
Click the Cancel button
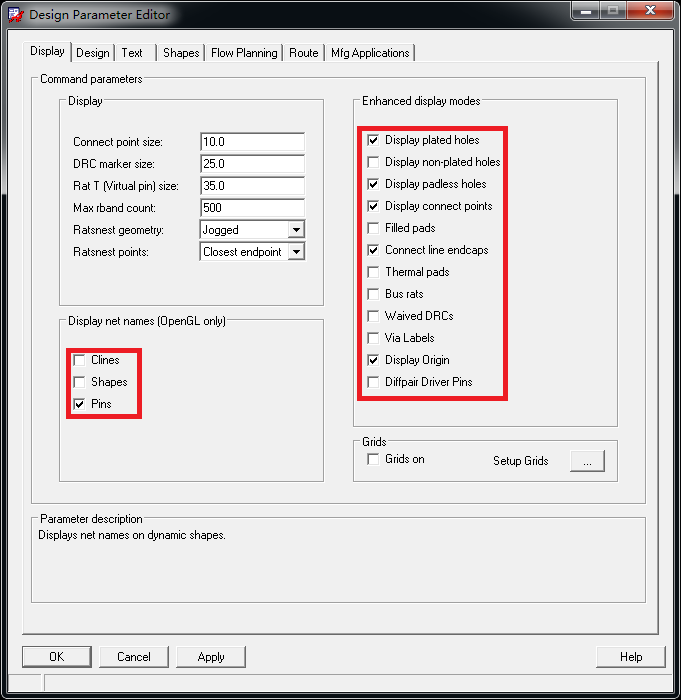click(134, 657)
